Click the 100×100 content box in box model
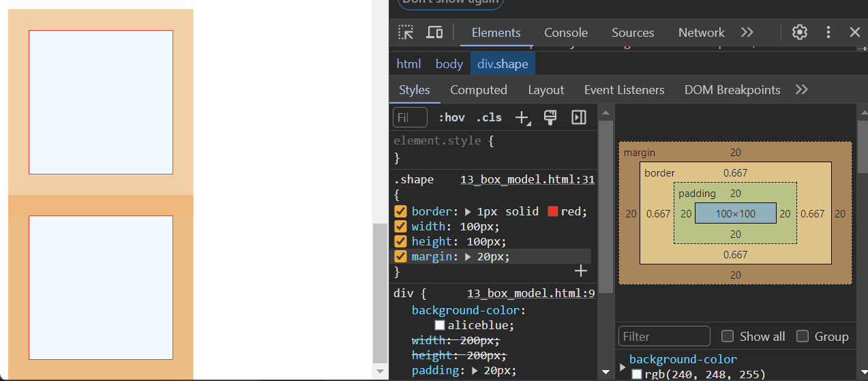 (736, 213)
